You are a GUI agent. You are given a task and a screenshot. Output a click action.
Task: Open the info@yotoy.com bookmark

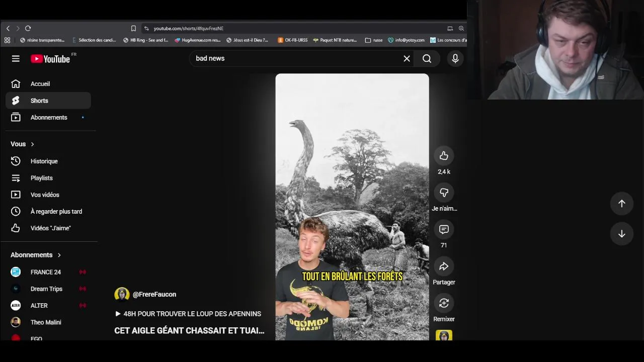pyautogui.click(x=406, y=40)
